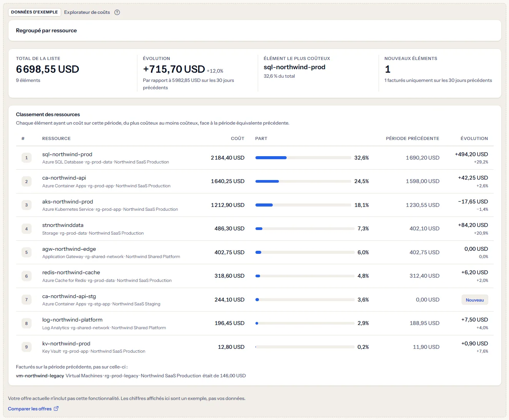Viewport: 509px width, 420px height.
Task: Click the vm-northwind-legacy resource name
Action: click(40, 376)
